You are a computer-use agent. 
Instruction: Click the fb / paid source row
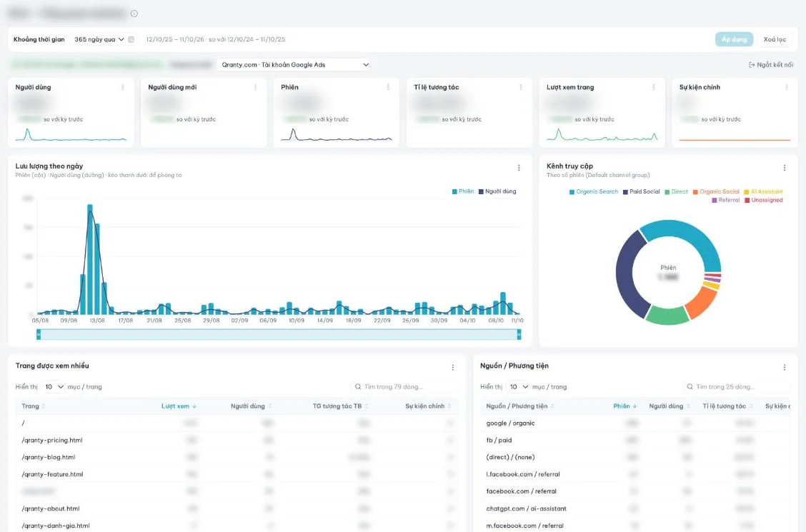(x=635, y=440)
